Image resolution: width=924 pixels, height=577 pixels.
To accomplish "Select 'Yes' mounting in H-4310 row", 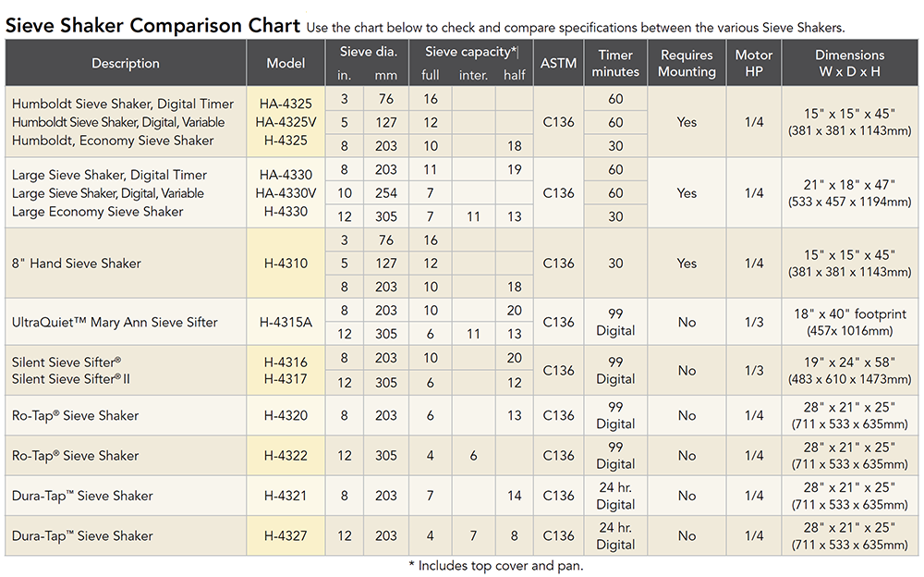I will click(687, 264).
